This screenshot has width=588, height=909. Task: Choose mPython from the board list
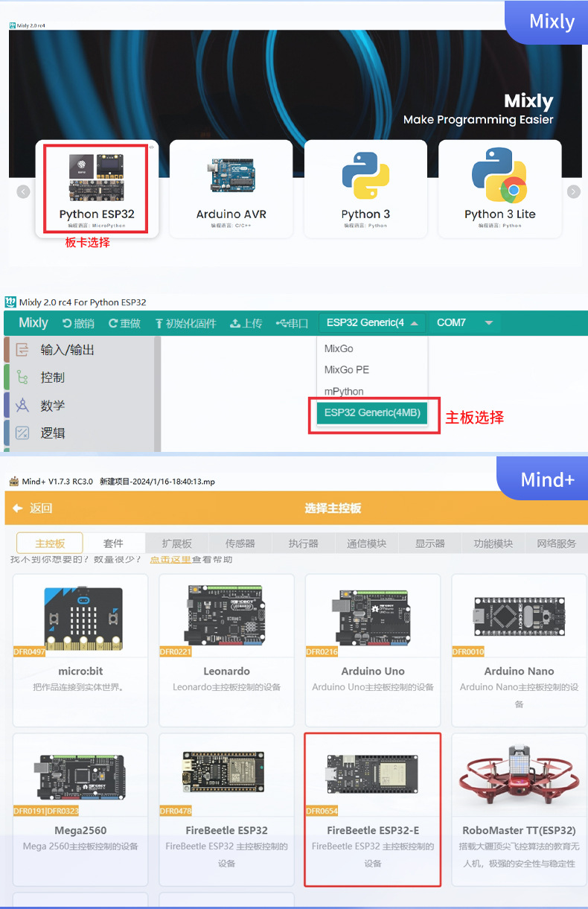[372, 391]
